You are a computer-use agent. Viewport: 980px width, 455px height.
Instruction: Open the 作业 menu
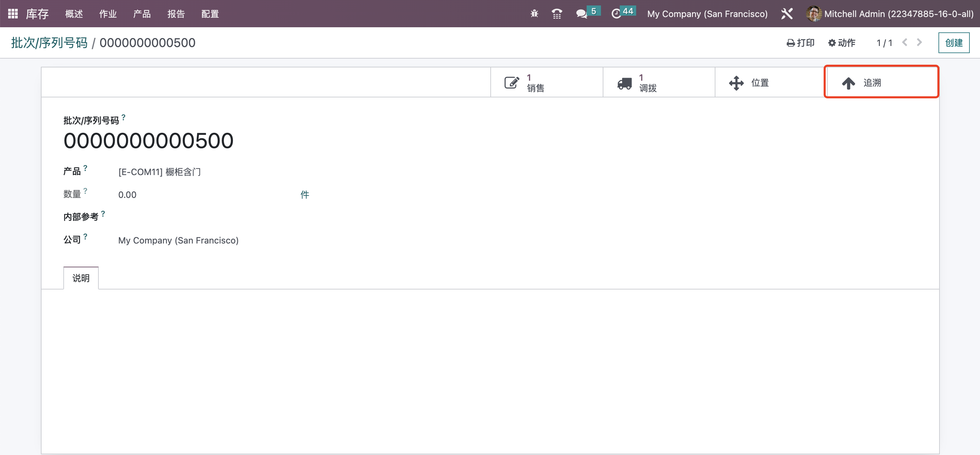[108, 14]
